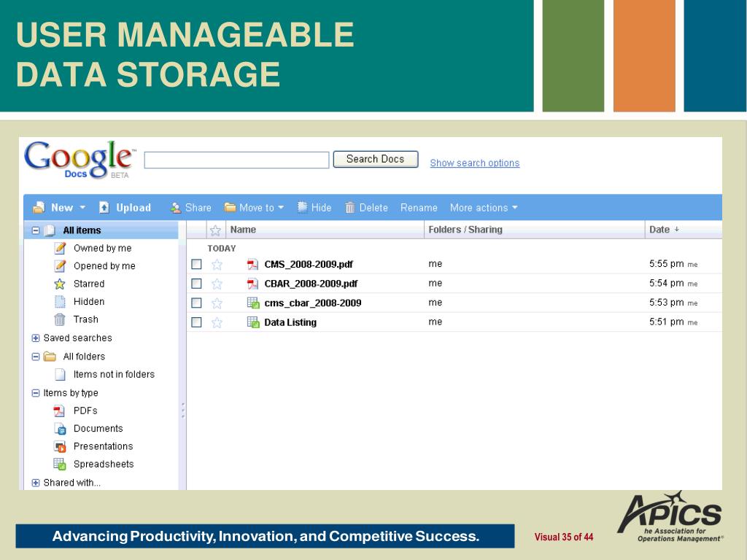
Task: Click the Spreadsheets type icon in the sidebar
Action: click(60, 464)
